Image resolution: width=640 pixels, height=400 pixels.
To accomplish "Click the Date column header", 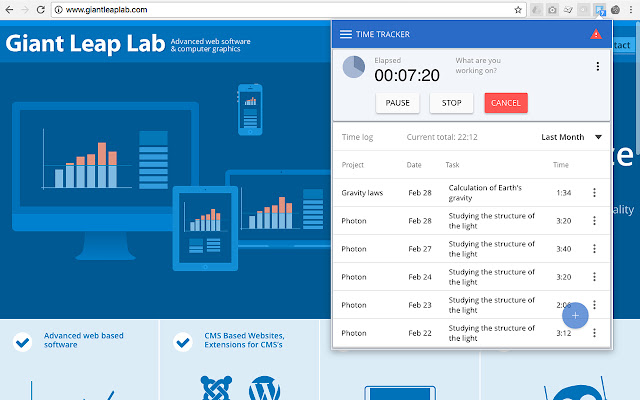I will point(414,165).
